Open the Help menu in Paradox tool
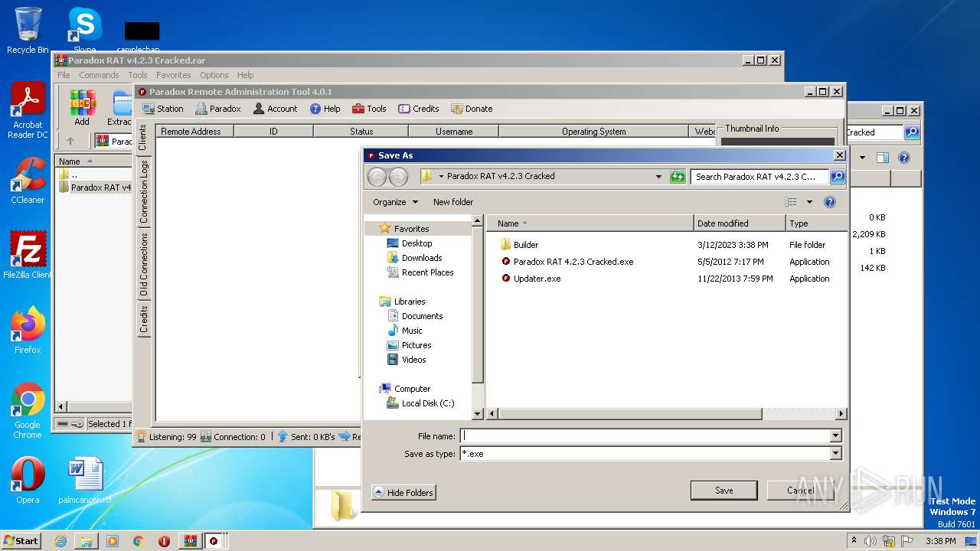Viewport: 980px width, 551px height. click(x=325, y=109)
